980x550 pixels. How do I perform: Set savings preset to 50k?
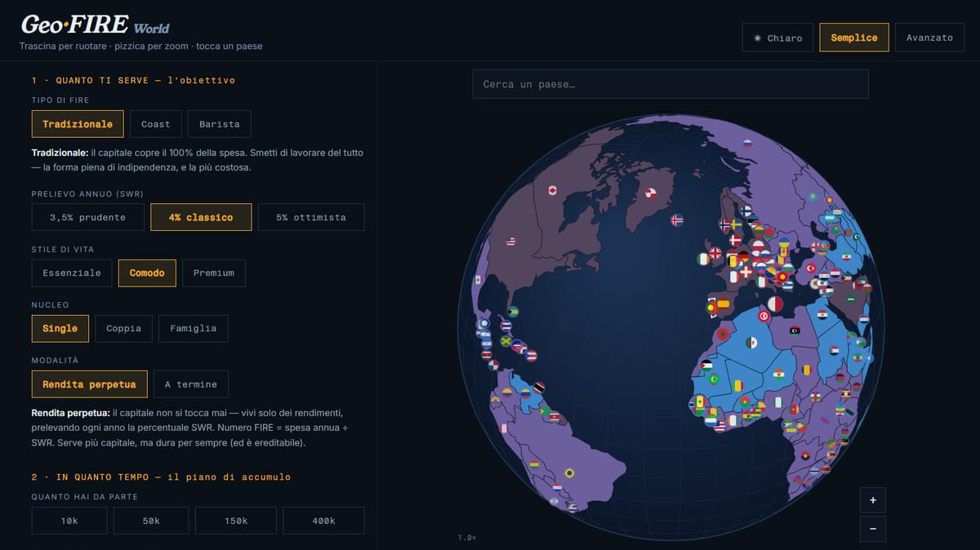(x=151, y=521)
